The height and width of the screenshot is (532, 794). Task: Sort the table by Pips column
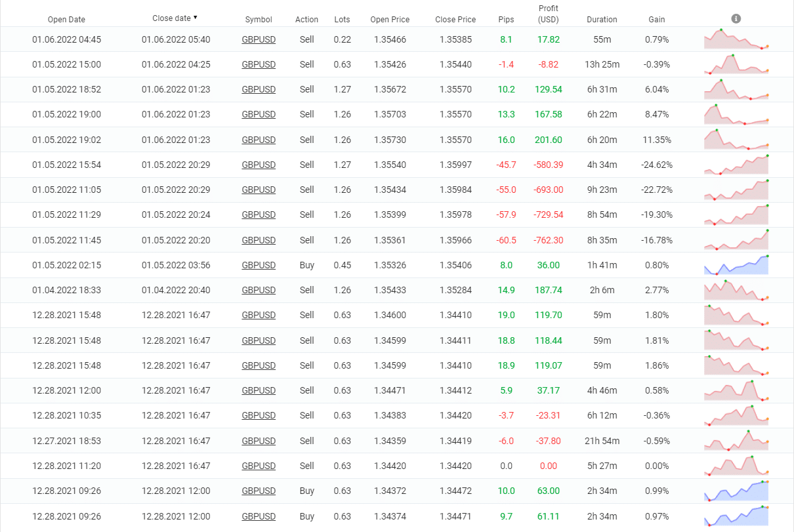pyautogui.click(x=506, y=19)
